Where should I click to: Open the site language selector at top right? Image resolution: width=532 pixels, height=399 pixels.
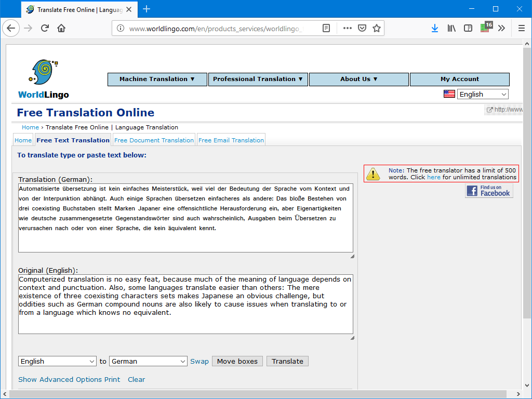pos(483,94)
